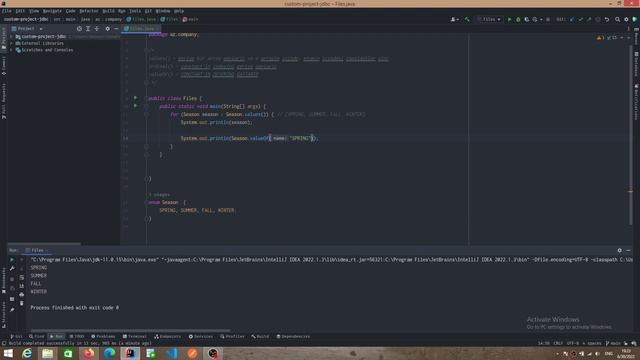This screenshot has height=360, width=640.
Task: Pin the Run tab with pin icon
Action: point(12,309)
